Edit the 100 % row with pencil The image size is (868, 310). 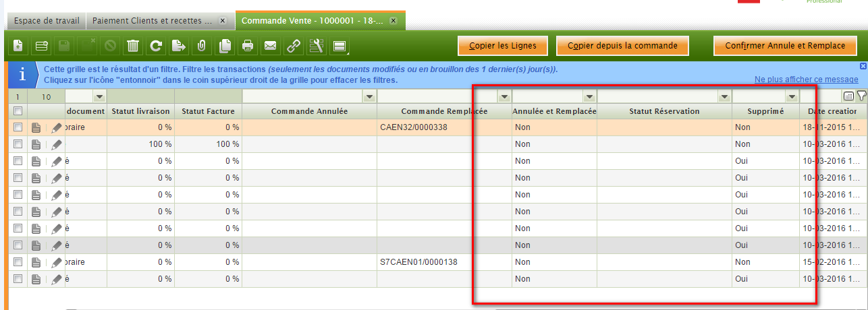(57, 144)
